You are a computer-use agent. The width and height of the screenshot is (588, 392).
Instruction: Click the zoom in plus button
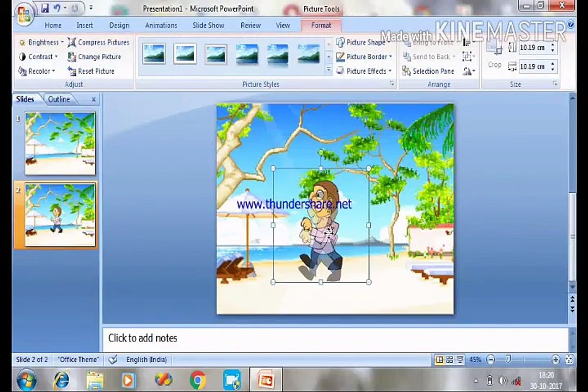(x=556, y=360)
